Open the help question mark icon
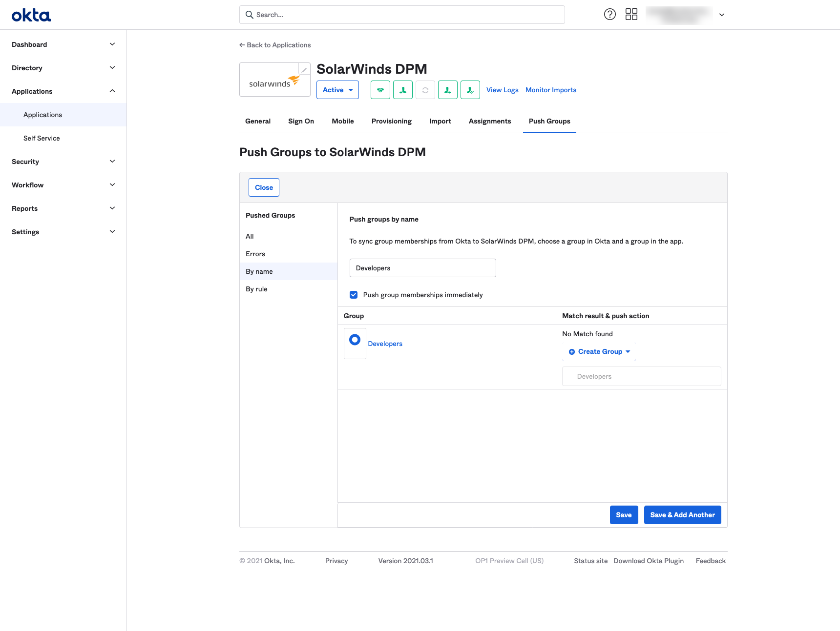 (x=610, y=15)
